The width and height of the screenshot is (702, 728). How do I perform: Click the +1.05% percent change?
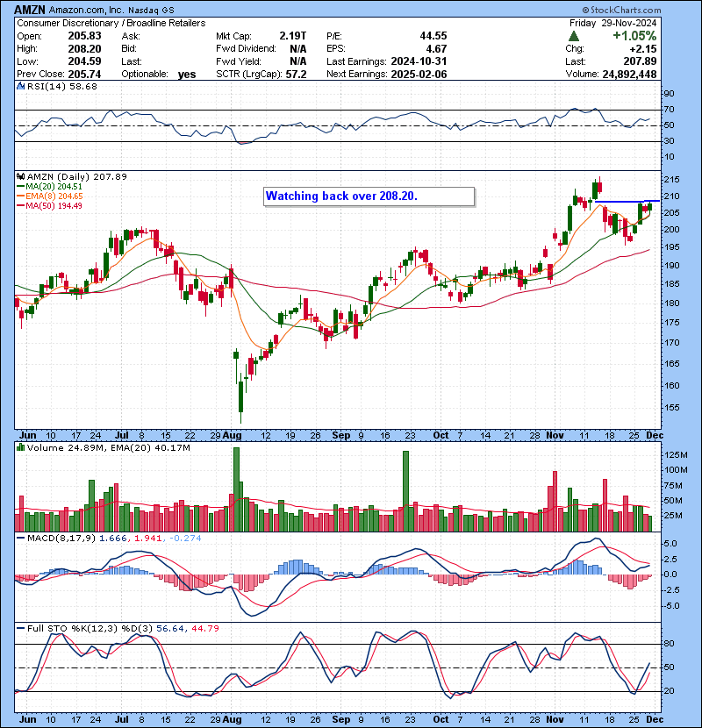pos(634,36)
